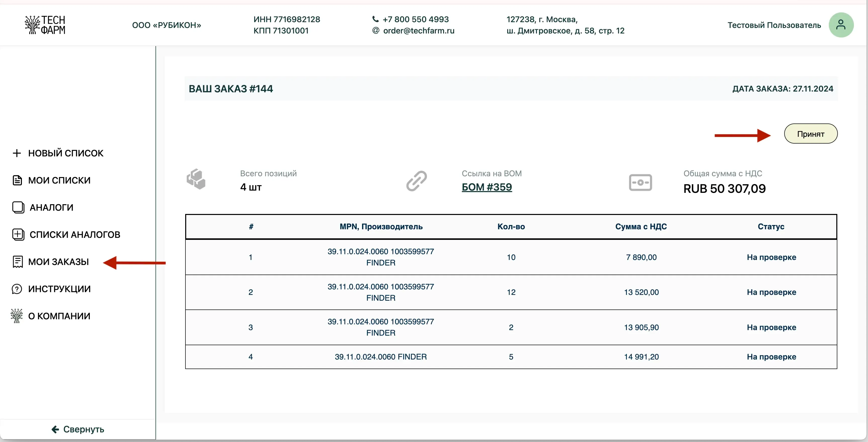Screen dimensions: 868x442
Task: Click the plus icon for new list
Action: point(17,153)
